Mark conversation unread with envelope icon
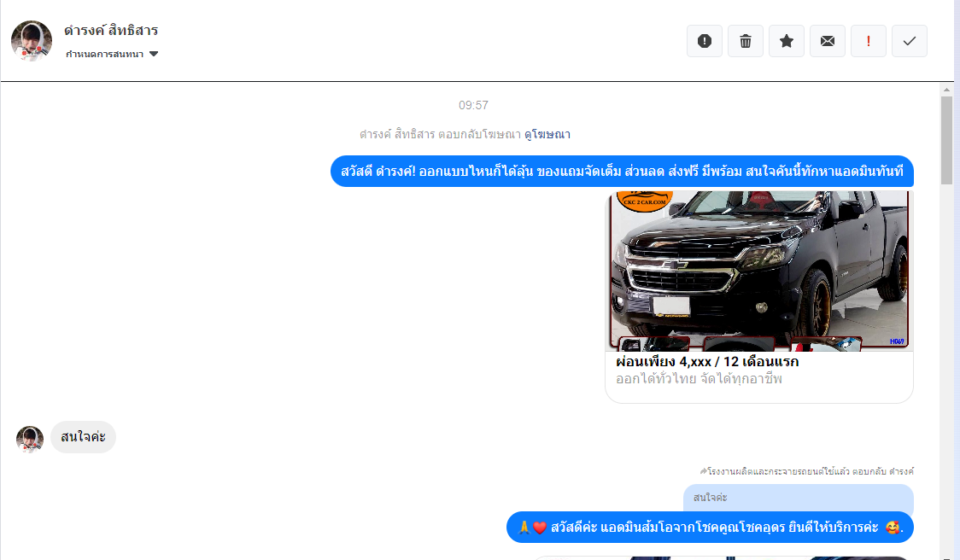The height and width of the screenshot is (560, 960). [x=827, y=41]
